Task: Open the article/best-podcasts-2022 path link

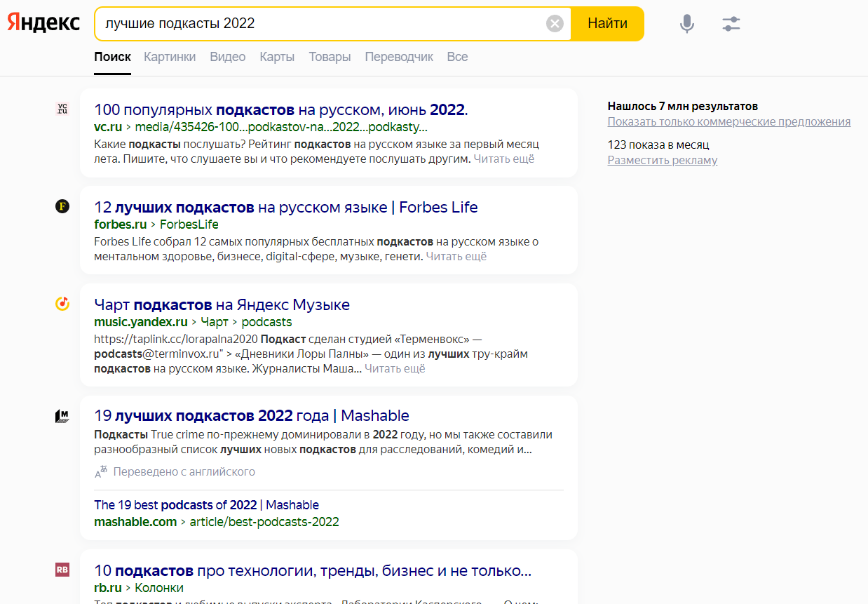Action: click(x=264, y=522)
